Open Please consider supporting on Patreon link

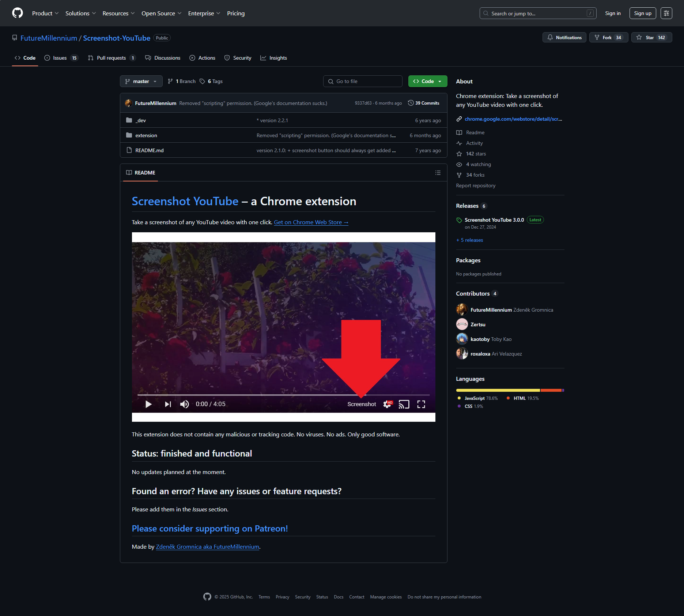[210, 529]
